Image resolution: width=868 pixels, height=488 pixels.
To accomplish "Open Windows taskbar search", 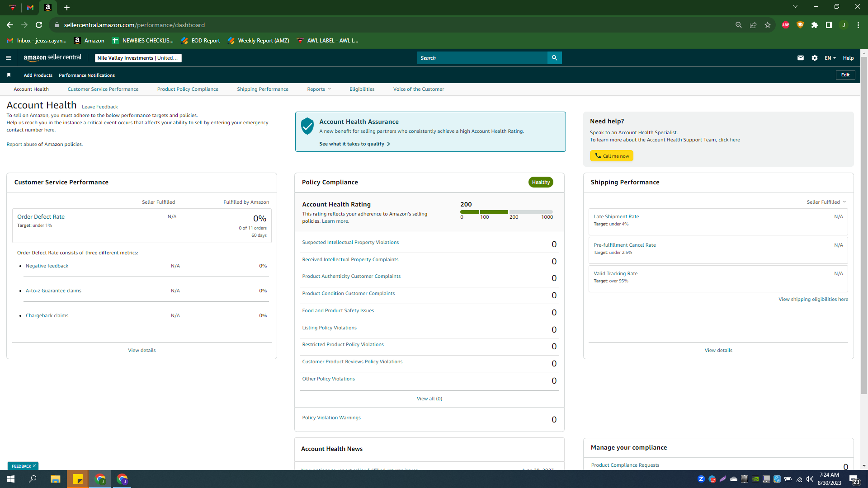I will pos(33,479).
